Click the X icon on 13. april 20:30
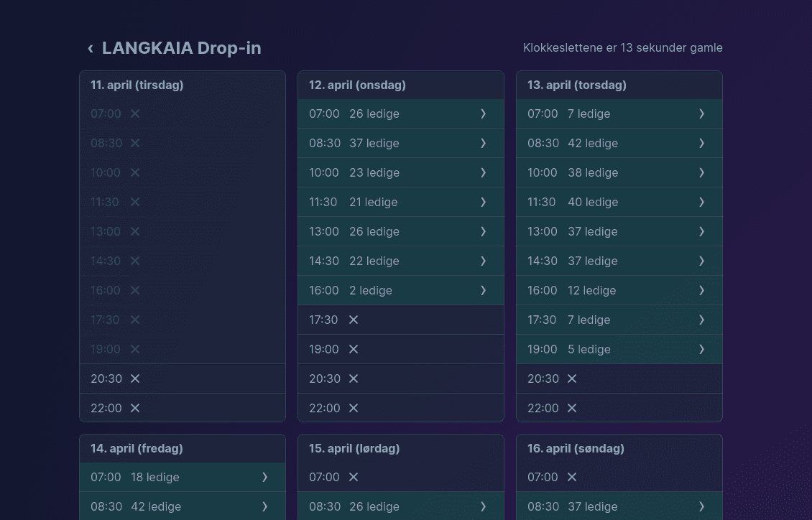Screen dimensions: 812x520 pyautogui.click(x=572, y=379)
